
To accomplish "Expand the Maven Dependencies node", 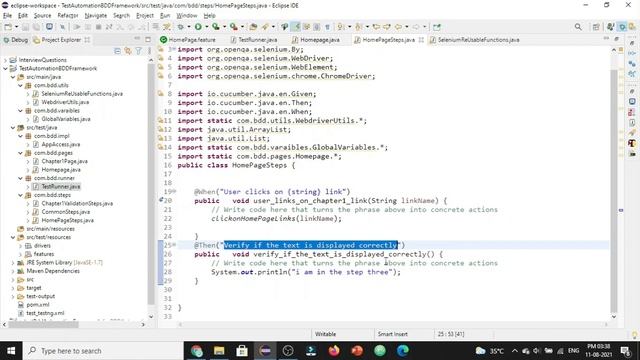I will coord(13,271).
